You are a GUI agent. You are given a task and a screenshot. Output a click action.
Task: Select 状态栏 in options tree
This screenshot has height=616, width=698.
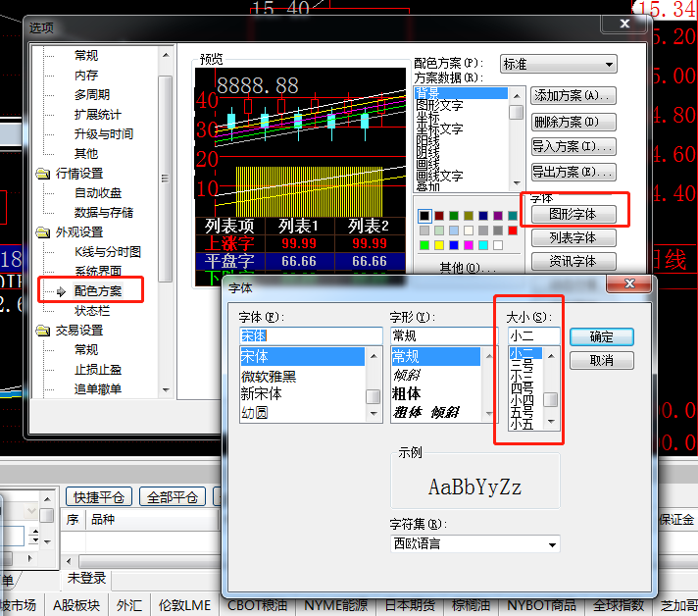pyautogui.click(x=92, y=311)
